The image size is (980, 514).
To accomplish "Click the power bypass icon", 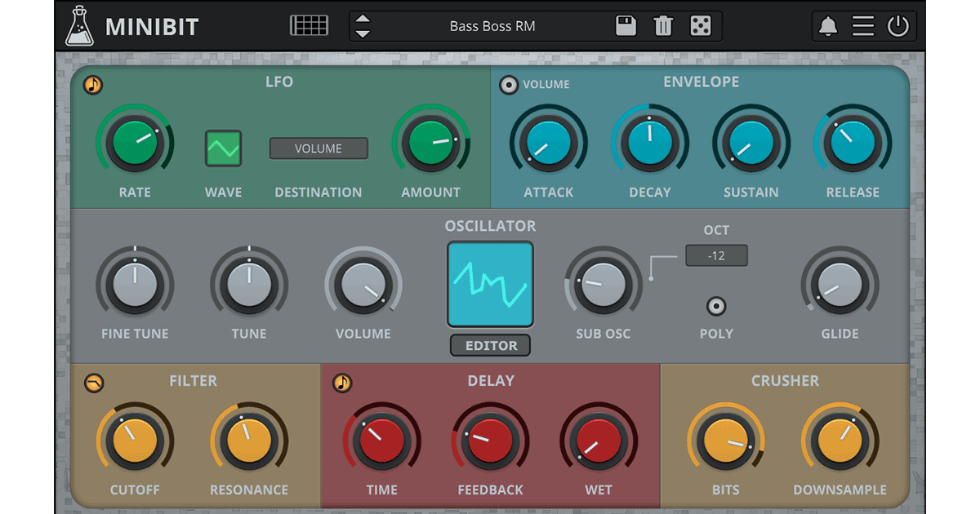I will point(898,26).
